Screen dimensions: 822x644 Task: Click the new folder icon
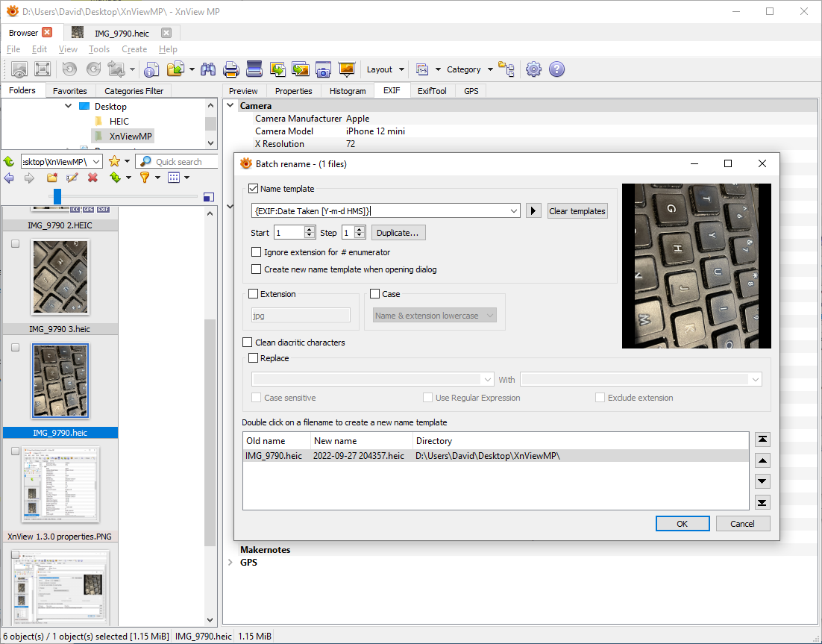51,178
